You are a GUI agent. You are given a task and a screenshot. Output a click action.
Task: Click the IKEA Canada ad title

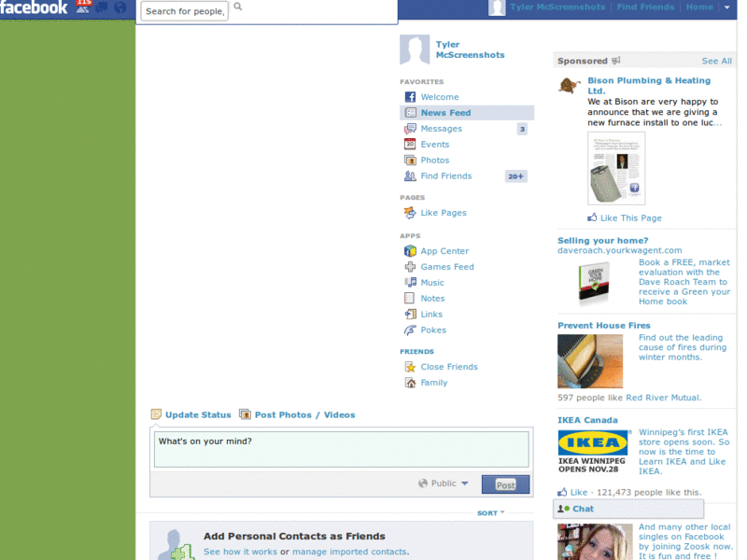pyautogui.click(x=587, y=420)
